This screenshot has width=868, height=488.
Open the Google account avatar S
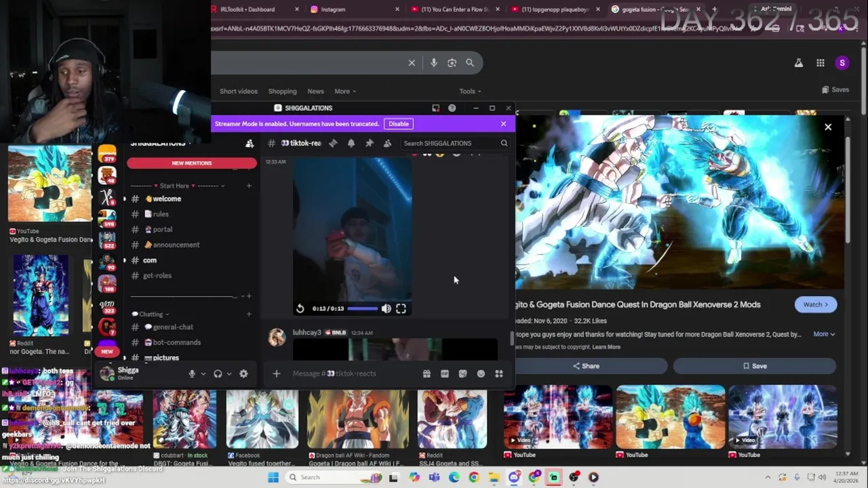pos(842,63)
